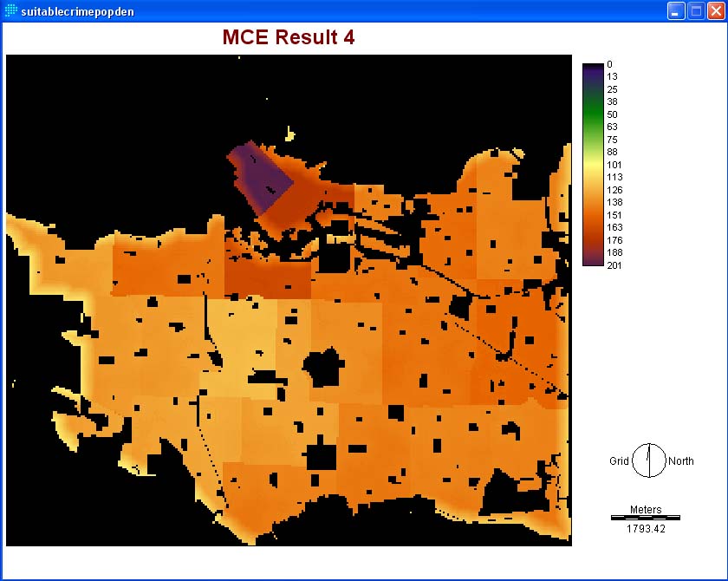This screenshot has width=728, height=581.
Task: Click the legend value 50
Action: coord(612,114)
